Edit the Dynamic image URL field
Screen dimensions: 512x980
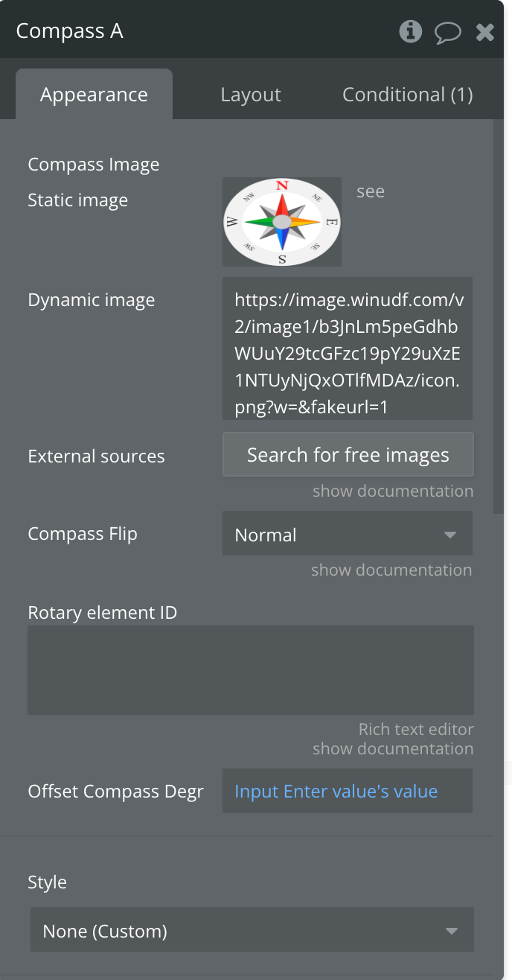[x=347, y=349]
